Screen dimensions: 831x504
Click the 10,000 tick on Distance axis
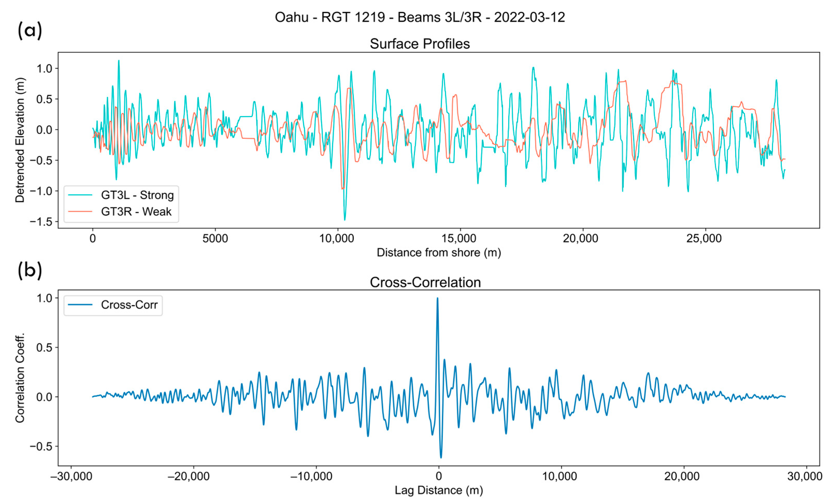pos(336,239)
